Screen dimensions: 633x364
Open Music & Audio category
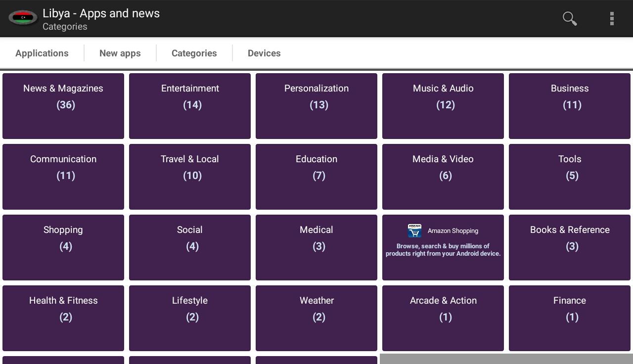[443, 106]
